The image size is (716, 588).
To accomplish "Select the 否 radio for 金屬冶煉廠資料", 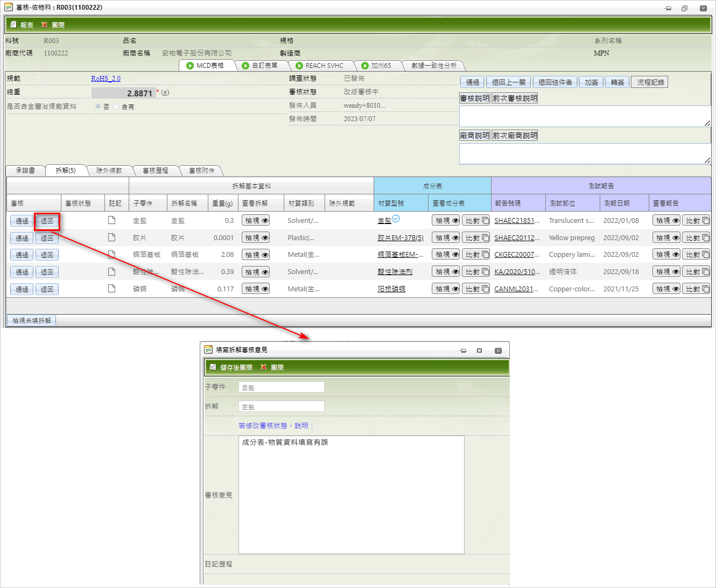I will [x=98, y=107].
